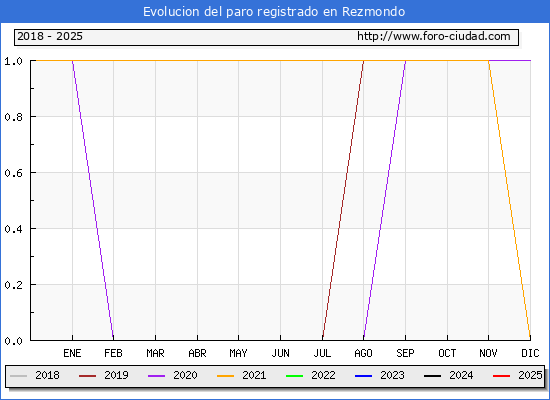Select the 2019 legend label
Image resolution: width=550 pixels, height=400 pixels.
tap(116, 375)
